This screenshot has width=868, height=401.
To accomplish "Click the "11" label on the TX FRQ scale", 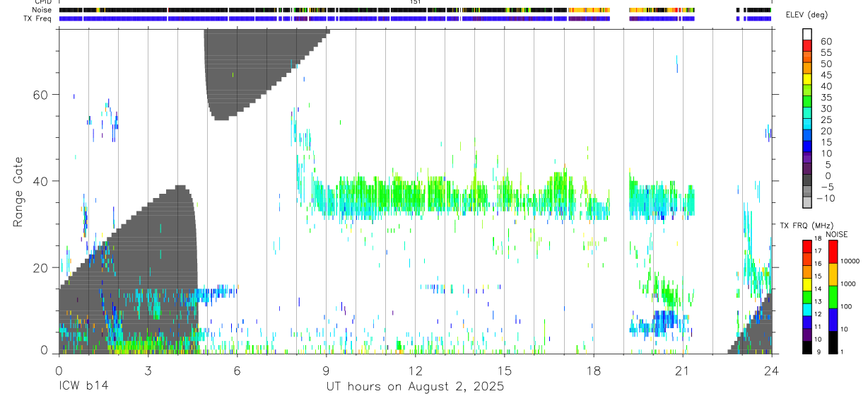I will pos(819,327).
